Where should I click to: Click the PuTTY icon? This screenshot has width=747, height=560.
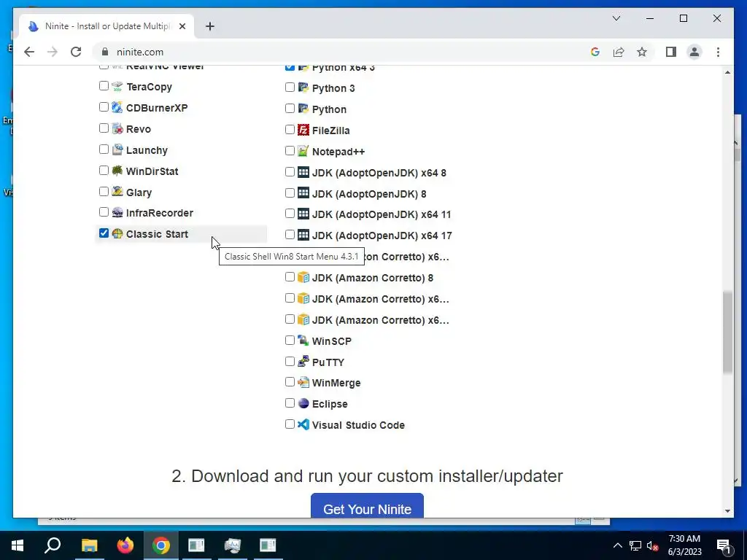[x=303, y=362]
